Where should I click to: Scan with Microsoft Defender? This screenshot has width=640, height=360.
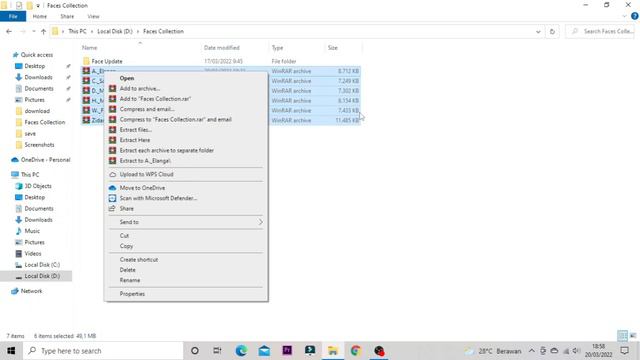[158, 198]
